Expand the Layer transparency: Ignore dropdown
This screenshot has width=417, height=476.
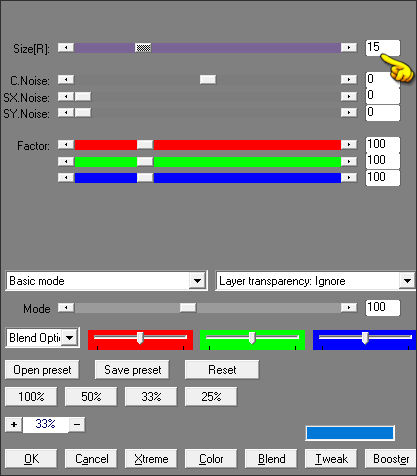407,281
